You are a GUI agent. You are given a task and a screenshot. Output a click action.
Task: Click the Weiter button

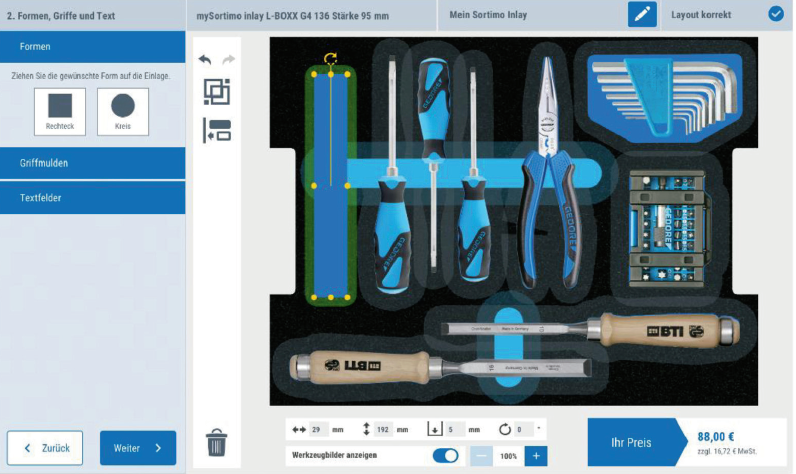pos(138,448)
